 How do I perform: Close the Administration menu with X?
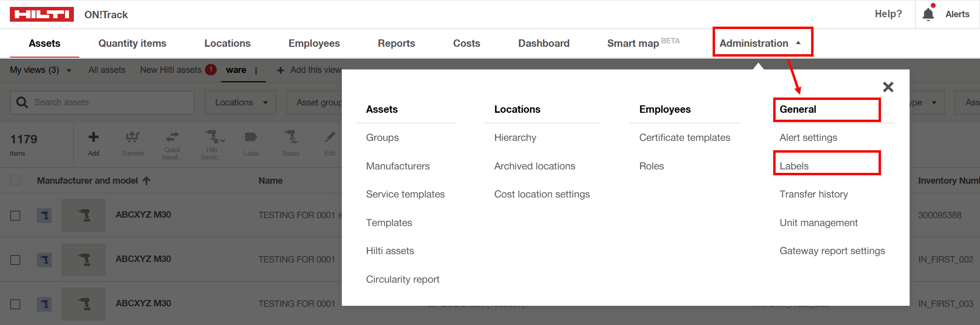click(888, 87)
